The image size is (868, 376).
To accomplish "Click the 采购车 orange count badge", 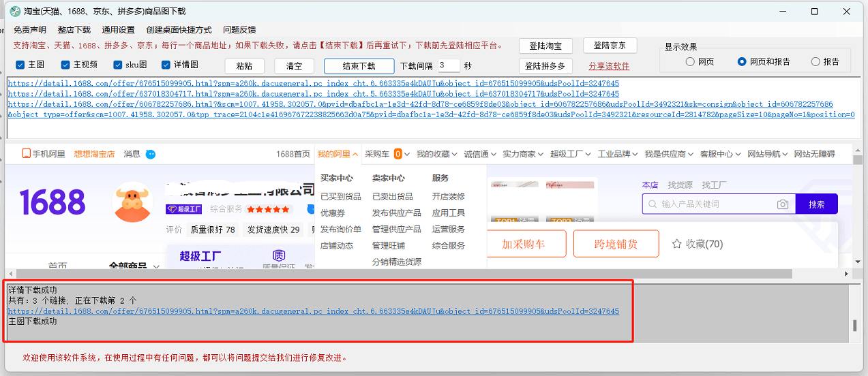I will click(398, 154).
